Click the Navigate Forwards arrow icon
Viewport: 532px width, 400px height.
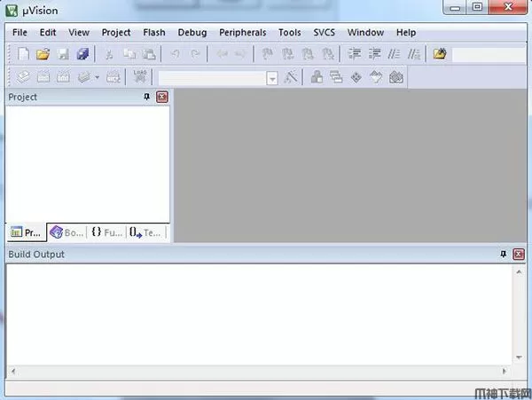click(x=240, y=54)
